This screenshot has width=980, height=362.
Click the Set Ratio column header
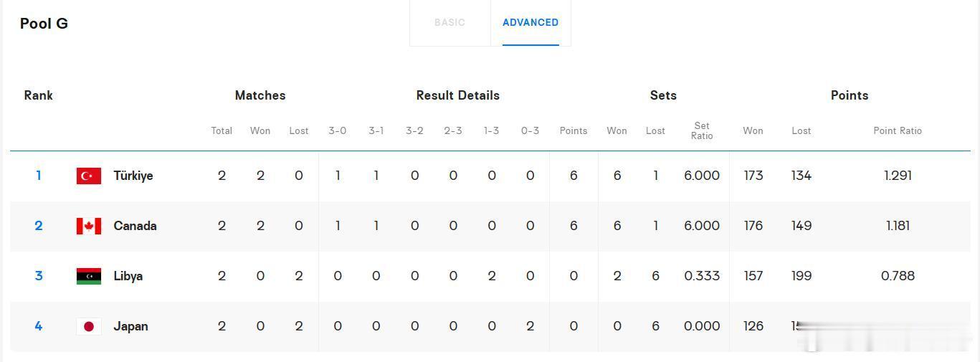pos(702,130)
